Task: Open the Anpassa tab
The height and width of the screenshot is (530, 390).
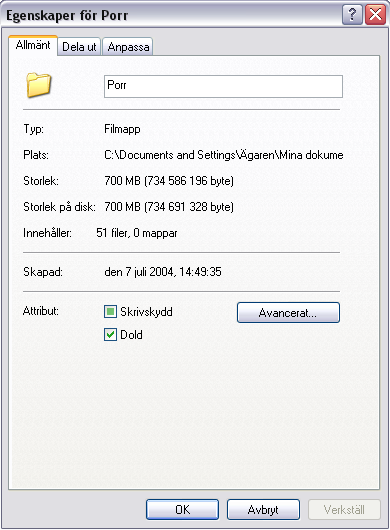Action: (x=128, y=47)
